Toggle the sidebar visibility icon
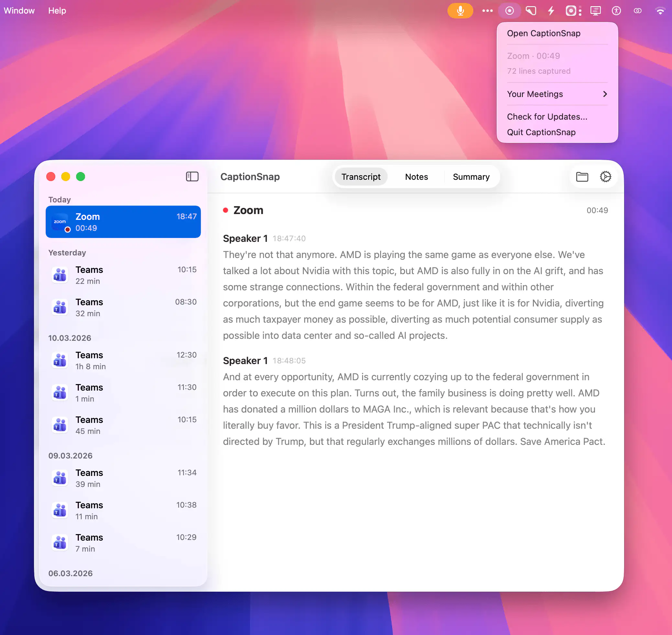This screenshot has height=635, width=672. tap(192, 176)
